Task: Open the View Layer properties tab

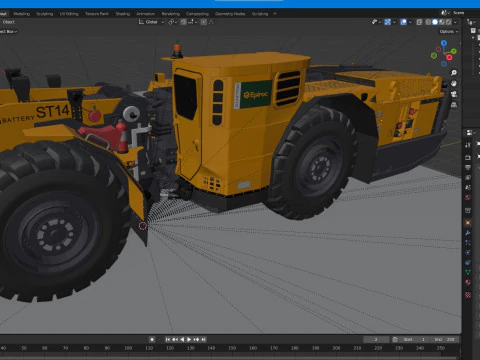Action: (468, 177)
